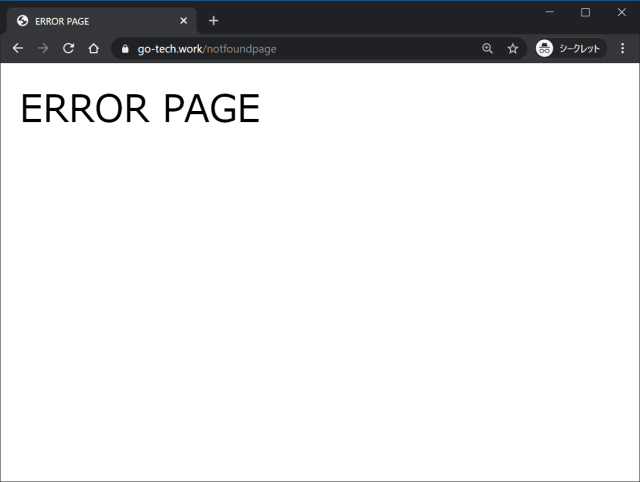The image size is (640, 482).
Task: Open a new tab with the plus button
Action: point(213,21)
